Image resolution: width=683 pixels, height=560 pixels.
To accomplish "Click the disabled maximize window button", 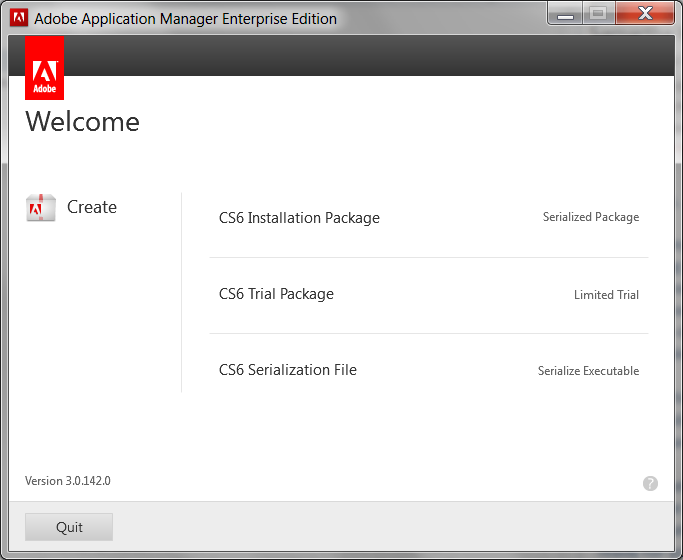I will pyautogui.click(x=598, y=13).
